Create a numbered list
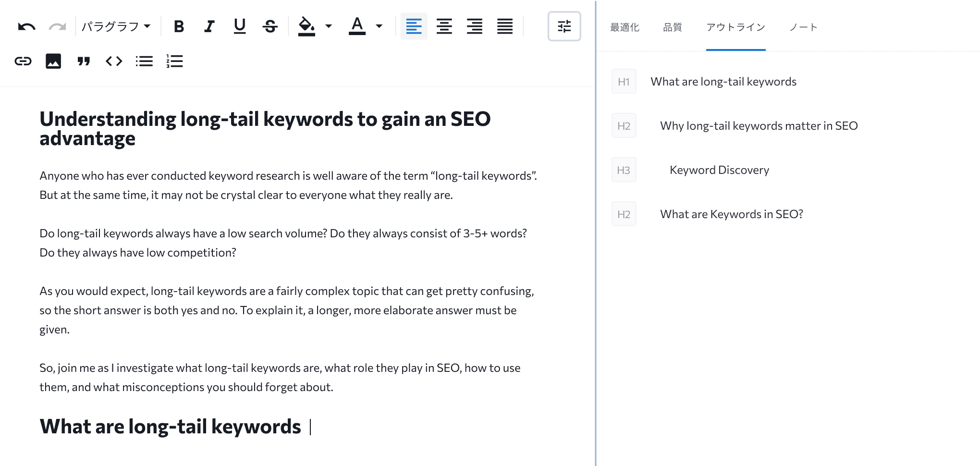 (174, 61)
